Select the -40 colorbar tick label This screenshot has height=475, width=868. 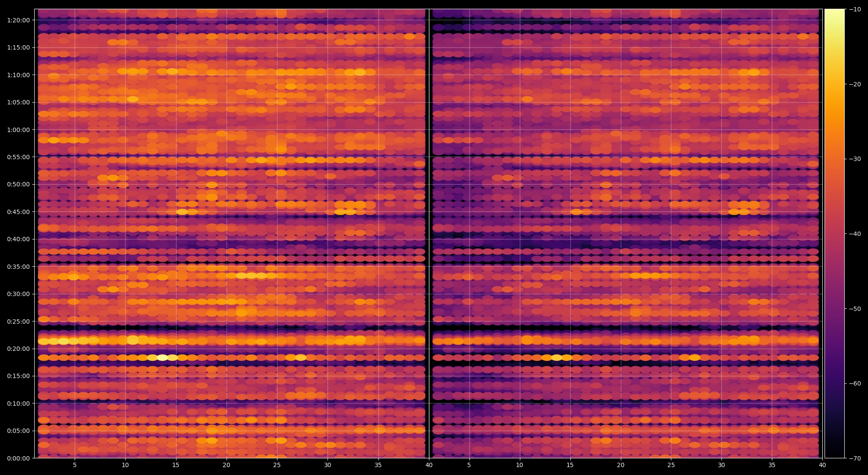[x=855, y=234]
